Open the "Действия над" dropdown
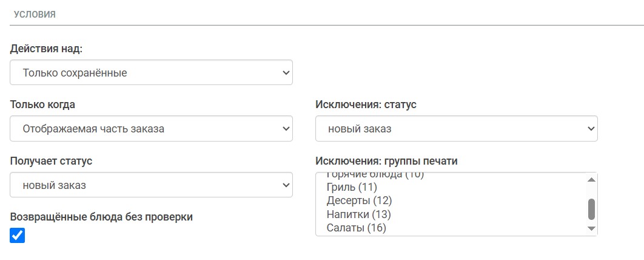Screen dimensions: 644x260 [x=151, y=72]
